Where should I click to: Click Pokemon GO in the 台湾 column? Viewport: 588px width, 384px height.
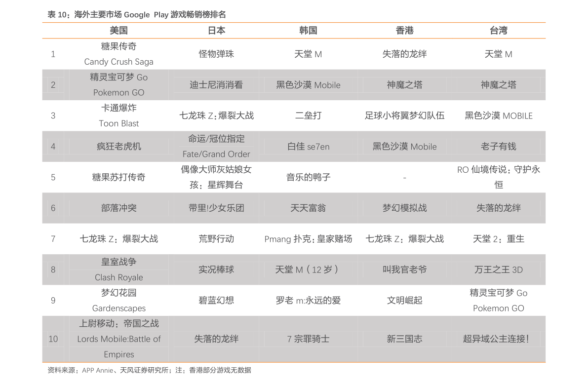(498, 308)
